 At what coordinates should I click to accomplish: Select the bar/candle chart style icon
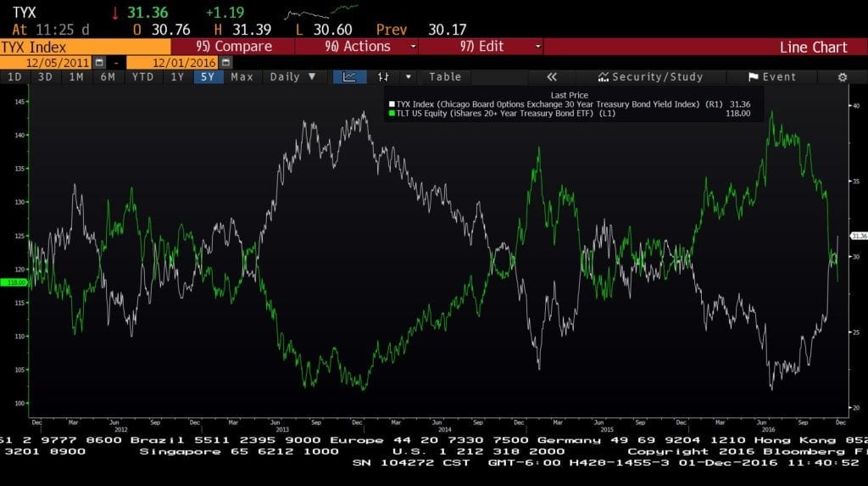click(383, 77)
